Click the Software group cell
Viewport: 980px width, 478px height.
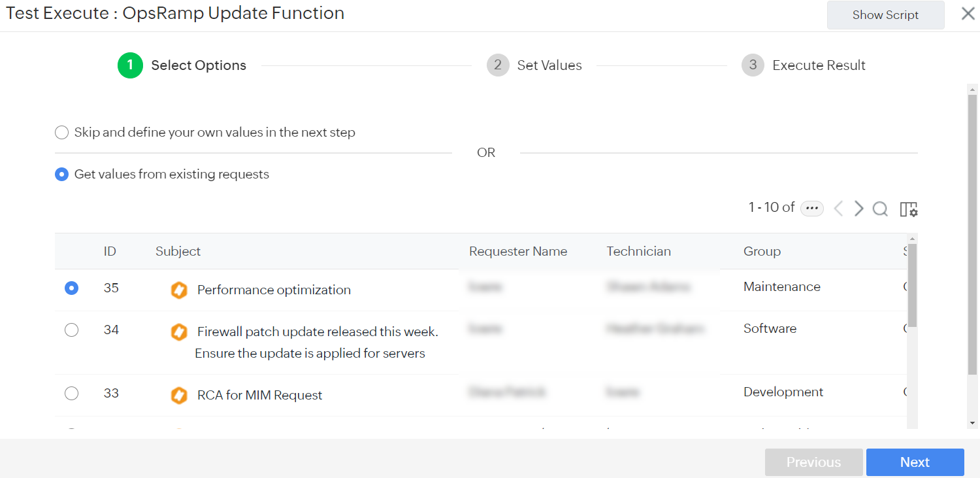770,329
